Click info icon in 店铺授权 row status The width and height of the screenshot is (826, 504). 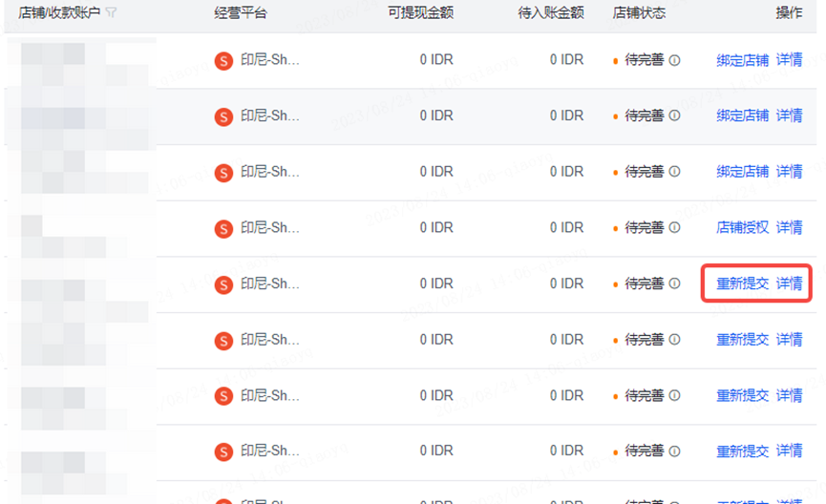pyautogui.click(x=674, y=227)
